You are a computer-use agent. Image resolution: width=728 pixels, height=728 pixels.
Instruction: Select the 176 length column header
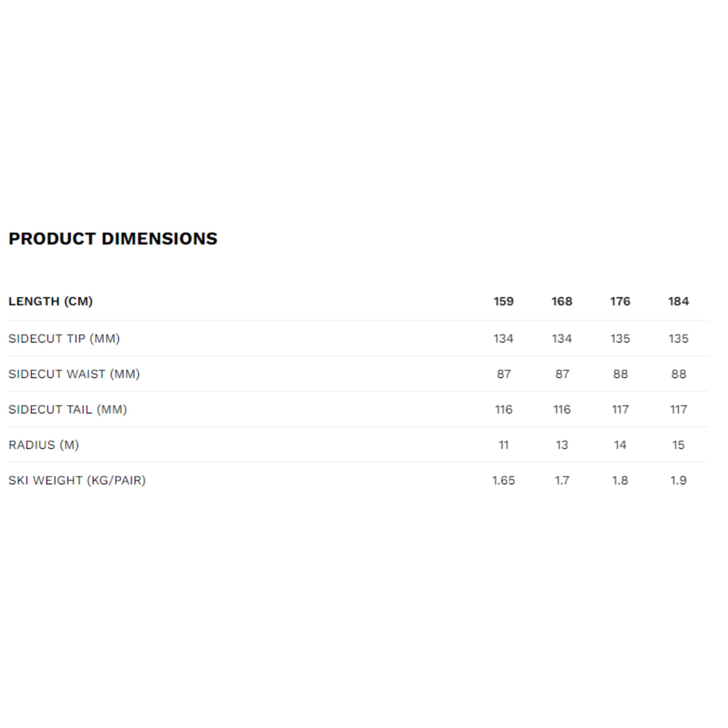(620, 301)
